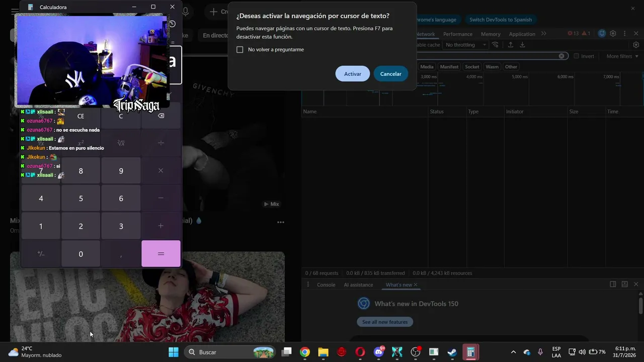This screenshot has width=644, height=362.
Task: Open File Explorer from the taskbar
Action: tap(323, 352)
